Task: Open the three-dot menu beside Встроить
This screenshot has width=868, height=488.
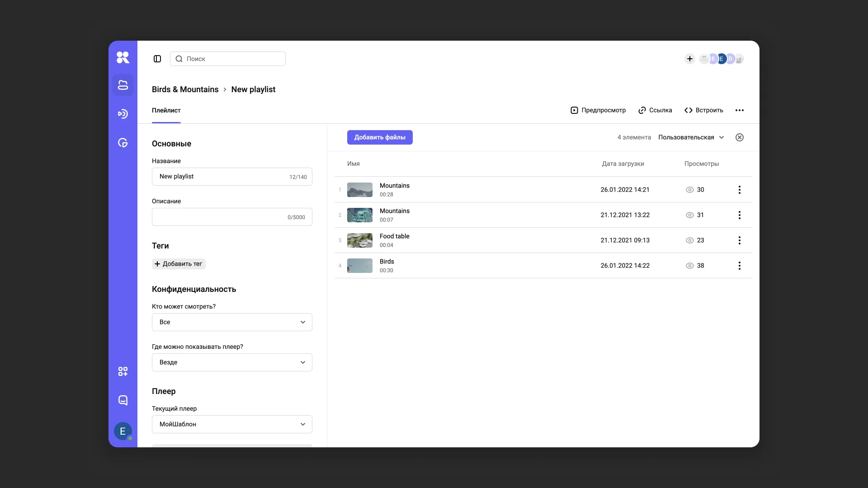Action: coord(740,110)
